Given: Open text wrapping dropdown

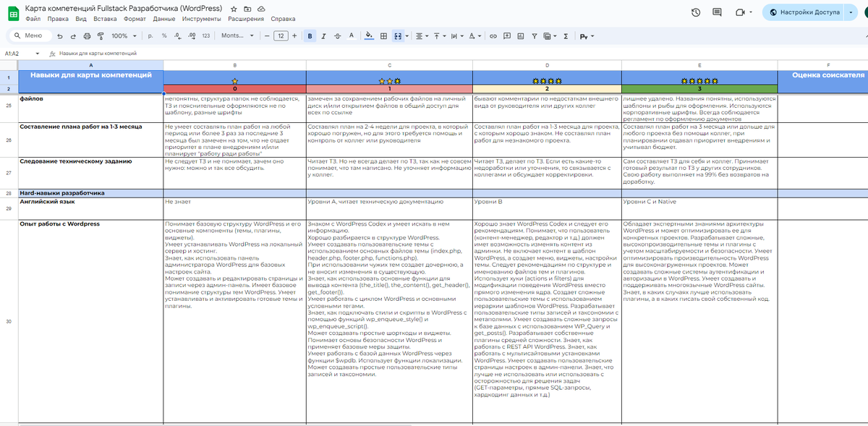Looking at the screenshot, I should click(456, 35).
